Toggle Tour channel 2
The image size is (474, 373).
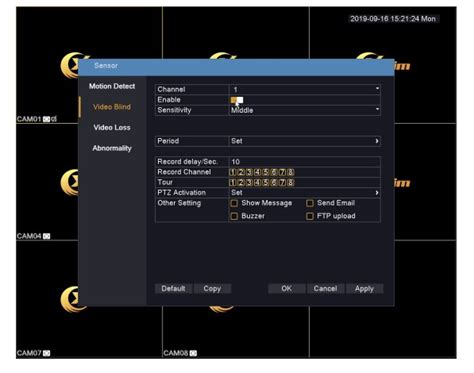[241, 183]
